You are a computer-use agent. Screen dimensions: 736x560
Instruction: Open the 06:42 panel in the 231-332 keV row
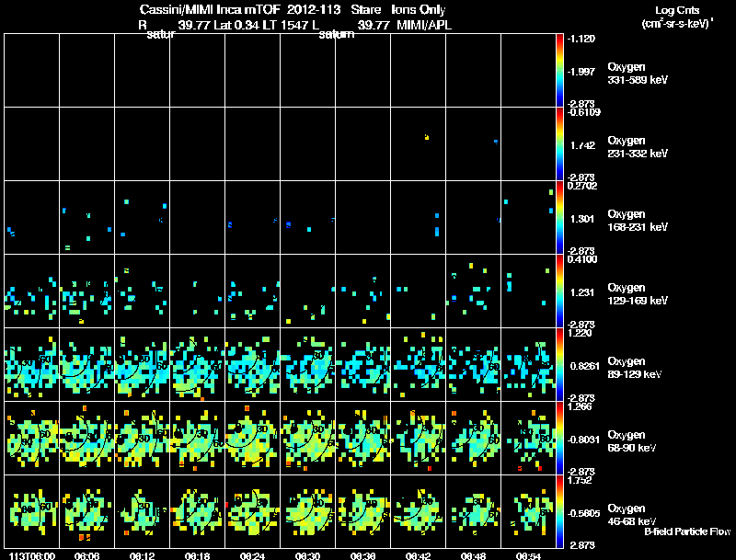pos(419,144)
